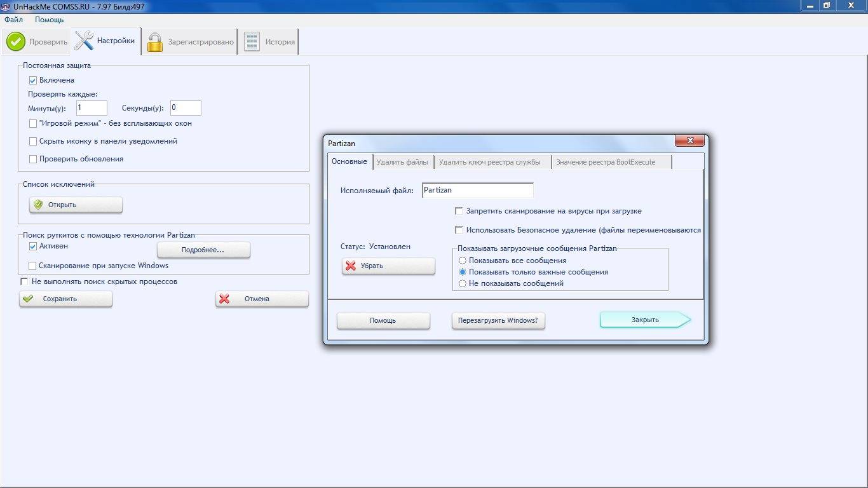Click the red X icon on the Убрать button

[350, 266]
